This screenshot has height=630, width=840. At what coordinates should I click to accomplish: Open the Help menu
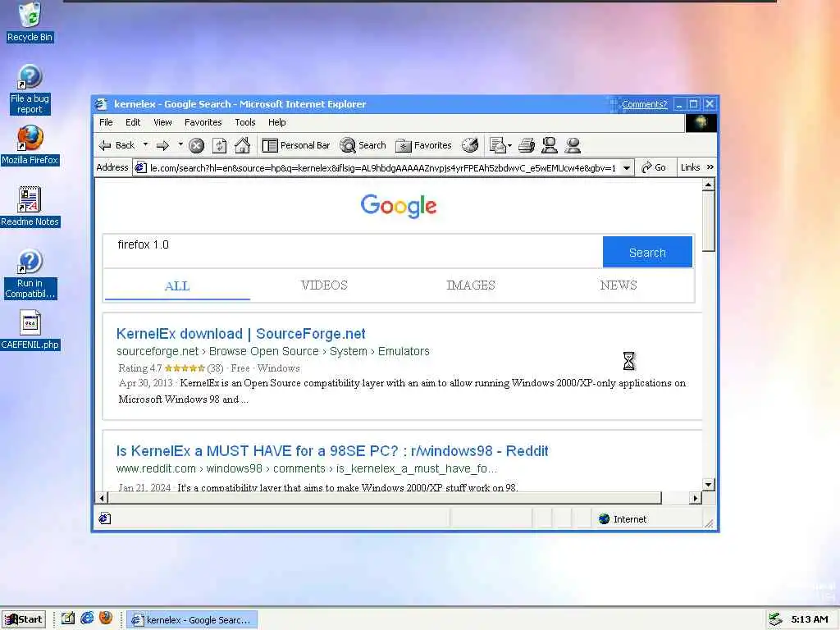277,122
